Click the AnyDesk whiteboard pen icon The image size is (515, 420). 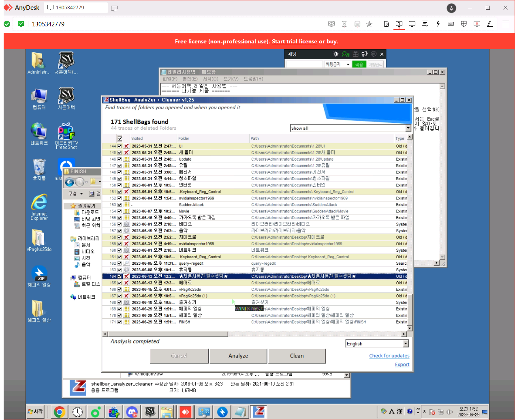489,24
